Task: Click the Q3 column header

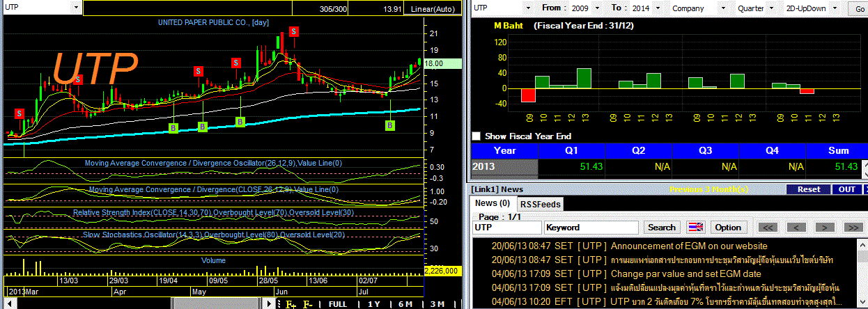Action: pos(705,150)
